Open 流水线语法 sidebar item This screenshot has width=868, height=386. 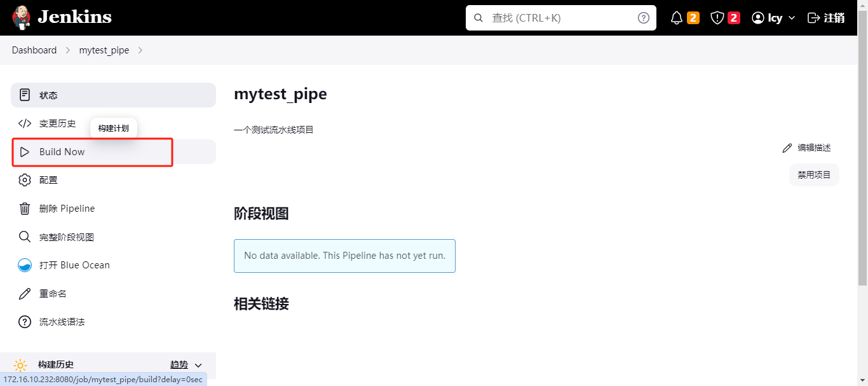pos(62,322)
